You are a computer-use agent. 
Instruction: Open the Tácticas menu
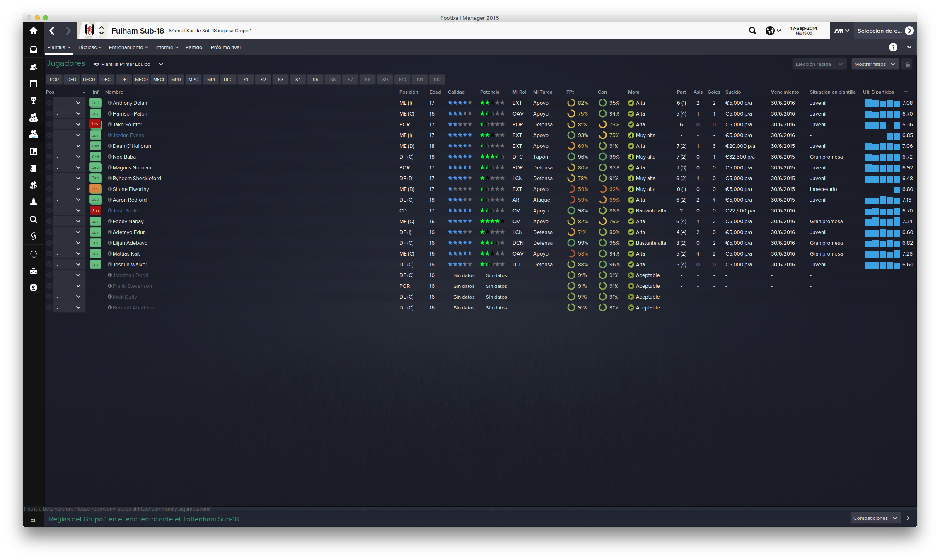click(x=89, y=47)
